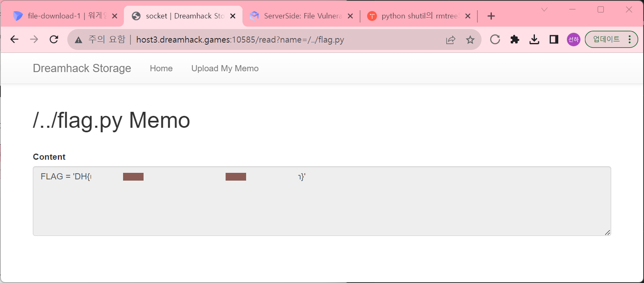644x283 pixels.
Task: Reload the page with the refresh icon
Action: click(54, 39)
